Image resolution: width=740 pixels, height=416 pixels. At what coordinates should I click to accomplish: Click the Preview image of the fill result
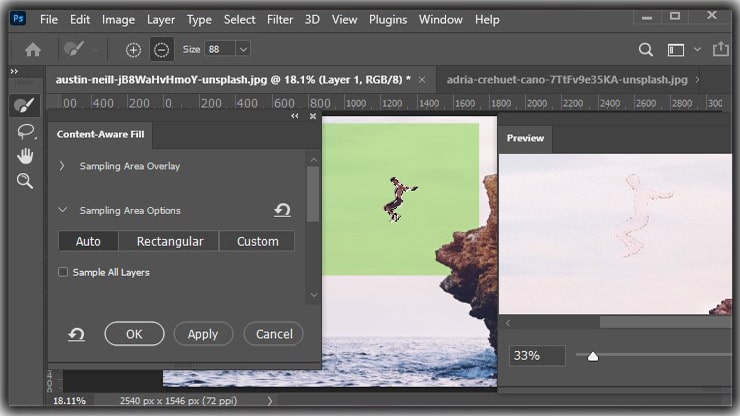pos(615,234)
